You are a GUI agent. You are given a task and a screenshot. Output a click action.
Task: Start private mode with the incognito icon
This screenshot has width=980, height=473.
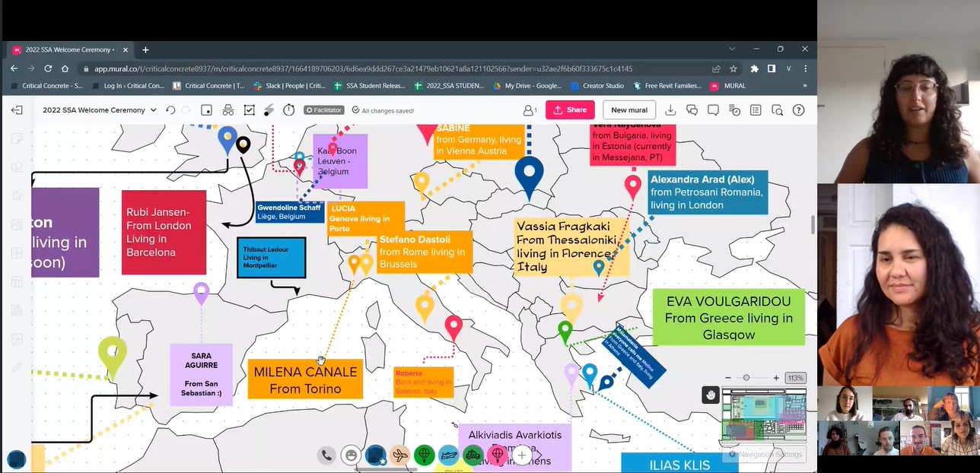point(228,110)
